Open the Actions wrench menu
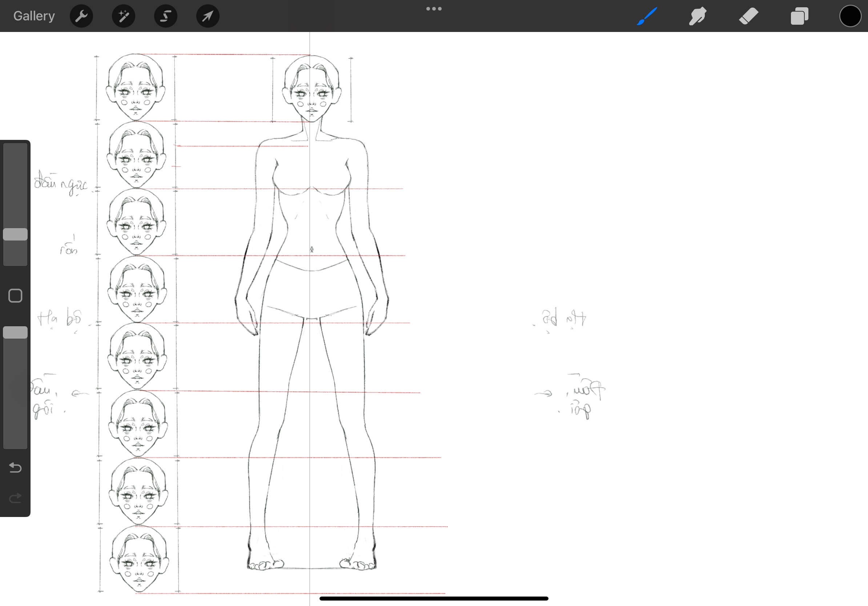This screenshot has height=606, width=868. coord(81,16)
